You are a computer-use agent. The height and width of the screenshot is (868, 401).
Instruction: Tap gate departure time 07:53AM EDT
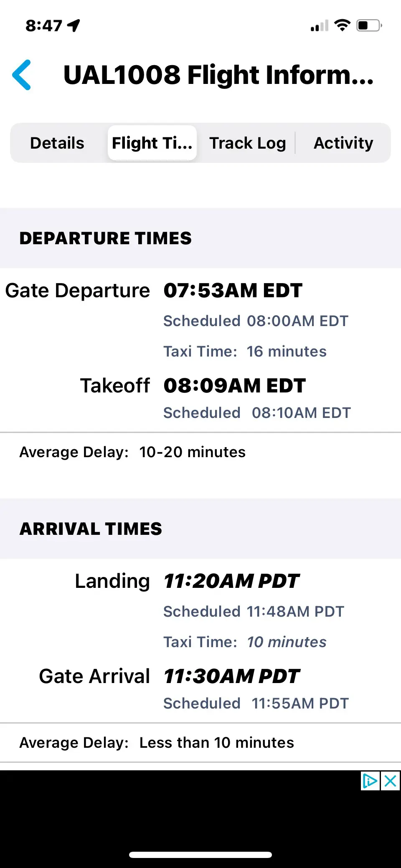[x=233, y=291]
